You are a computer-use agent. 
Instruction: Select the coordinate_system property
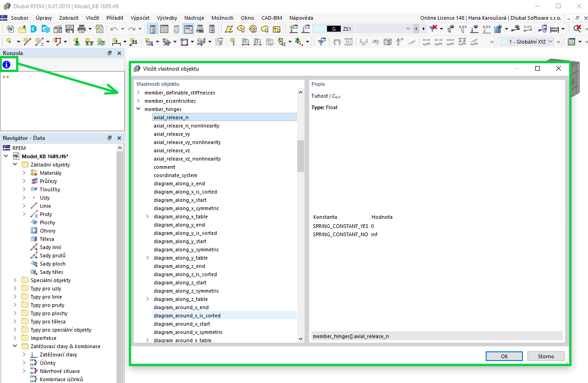click(x=175, y=175)
